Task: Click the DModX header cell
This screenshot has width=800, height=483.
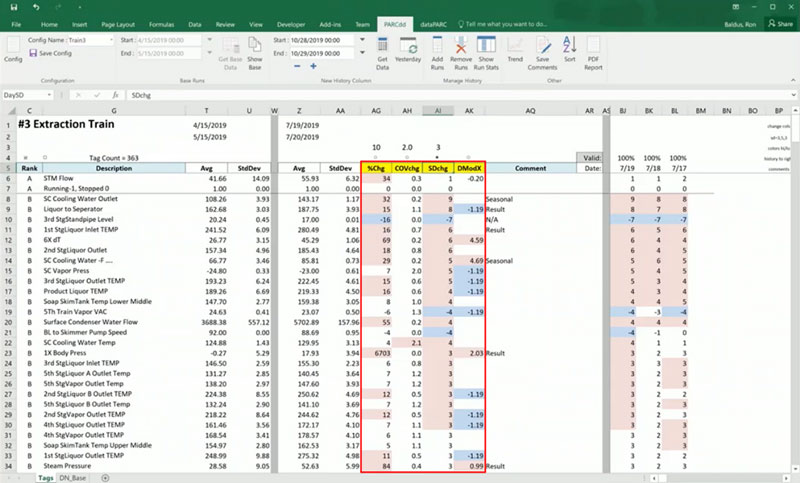Action: click(x=469, y=168)
